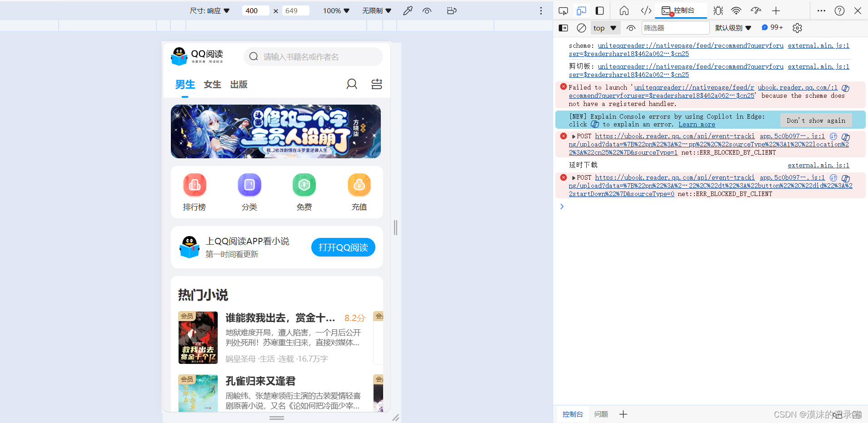Click the eyedropper icon in device toolbar

click(x=408, y=11)
